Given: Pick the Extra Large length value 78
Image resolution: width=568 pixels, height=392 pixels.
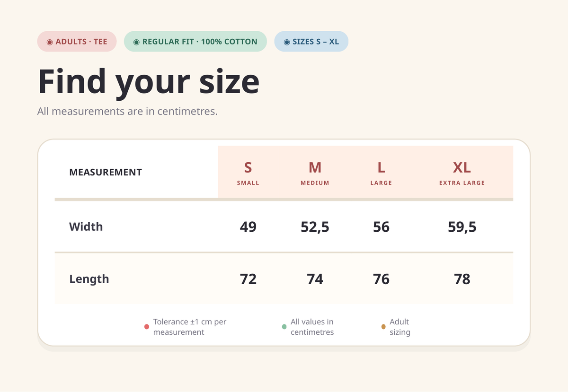Looking at the screenshot, I should click(x=462, y=279).
